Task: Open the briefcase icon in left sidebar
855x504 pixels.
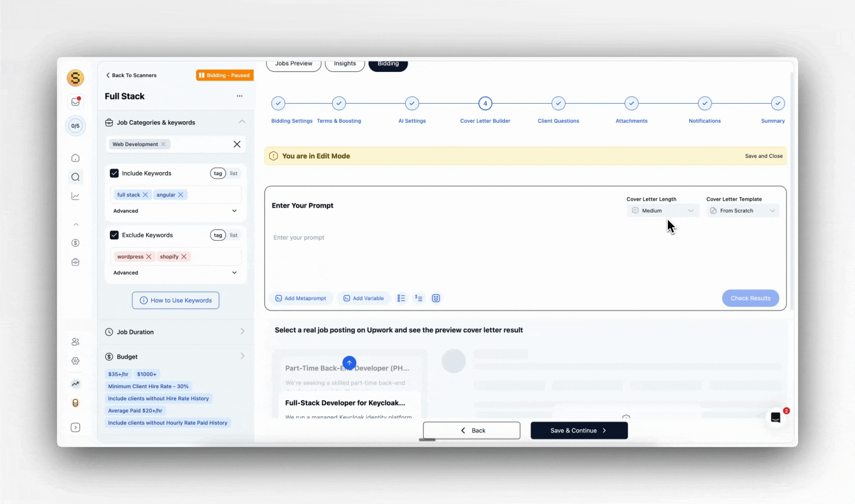Action: click(75, 262)
